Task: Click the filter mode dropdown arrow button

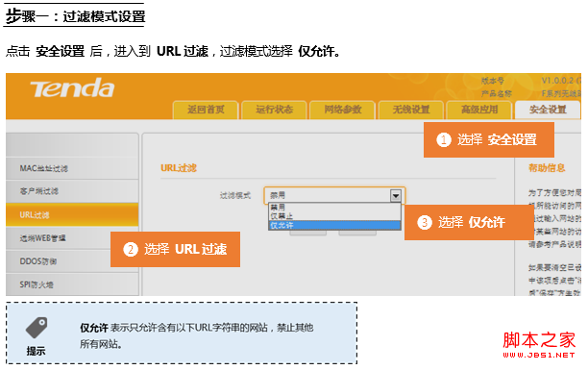Action: coord(396,195)
